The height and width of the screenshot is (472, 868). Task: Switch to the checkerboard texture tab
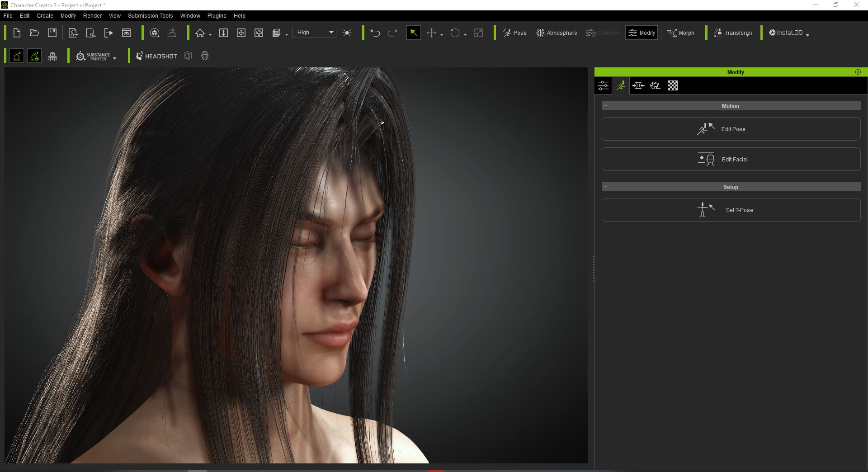[x=673, y=85]
